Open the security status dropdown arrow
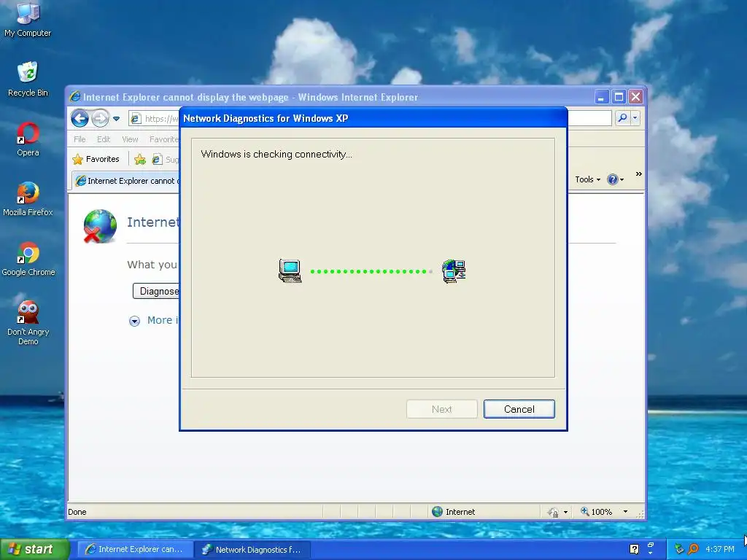Viewport: 747px width, 560px height. (x=565, y=513)
